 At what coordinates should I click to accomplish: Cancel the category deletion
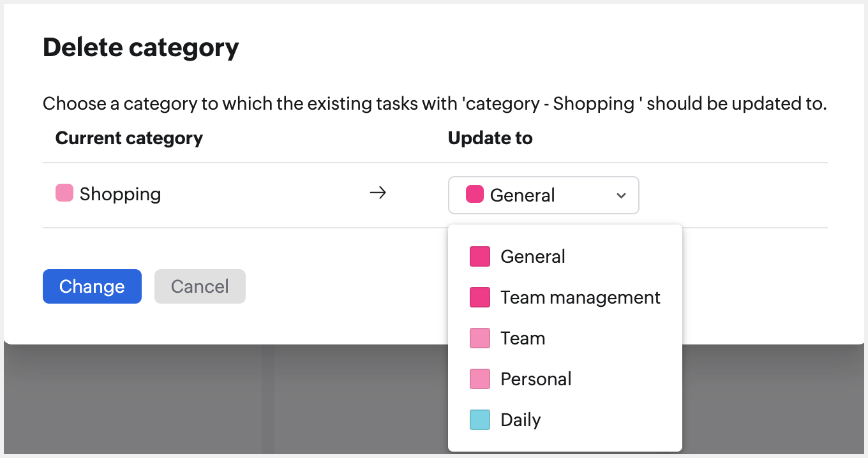click(200, 286)
